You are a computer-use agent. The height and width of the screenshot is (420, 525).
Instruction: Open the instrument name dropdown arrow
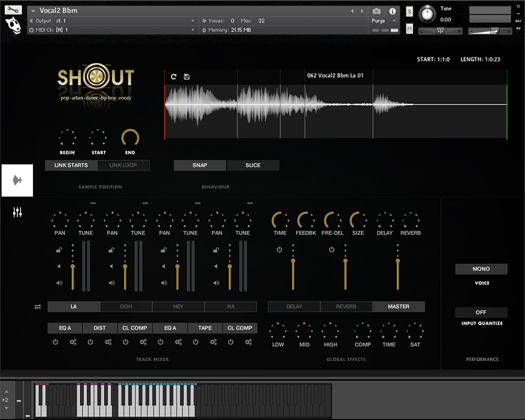34,11
